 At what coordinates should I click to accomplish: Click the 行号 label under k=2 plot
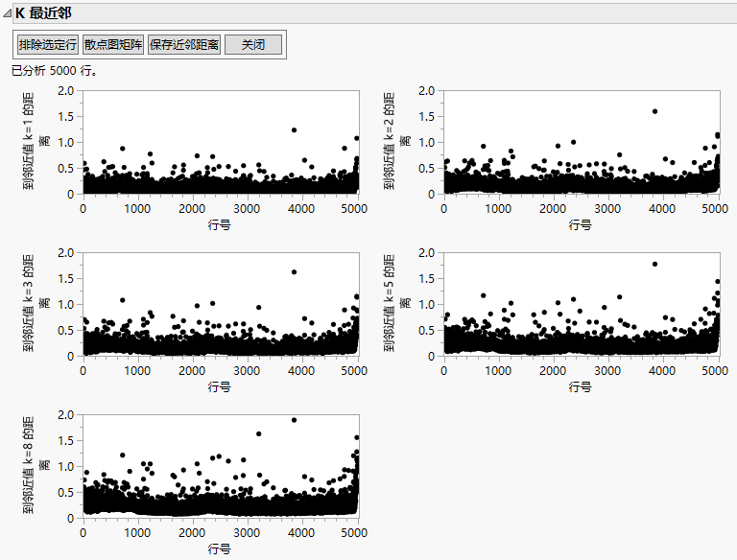coord(581,225)
